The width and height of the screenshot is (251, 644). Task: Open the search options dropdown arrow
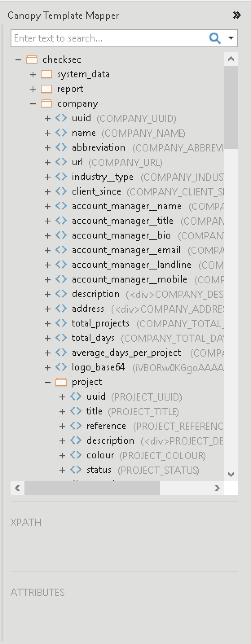coord(231,38)
